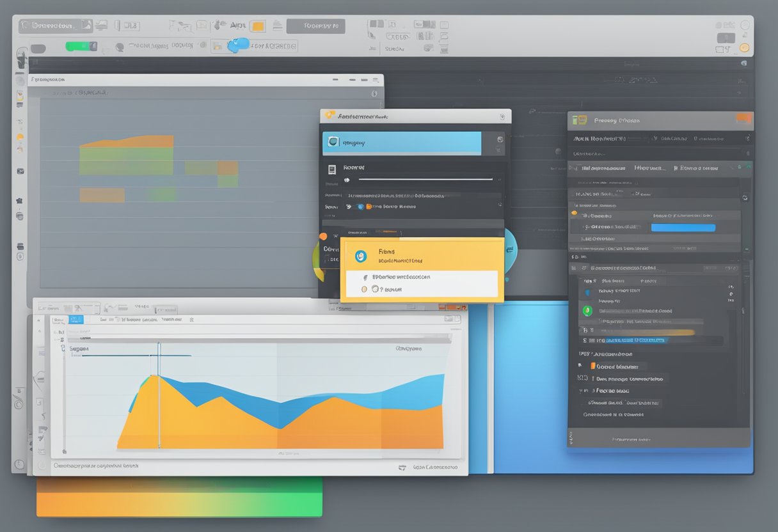Click the green circle icon in right panel
Screen dimensions: 778x532
coord(587,311)
